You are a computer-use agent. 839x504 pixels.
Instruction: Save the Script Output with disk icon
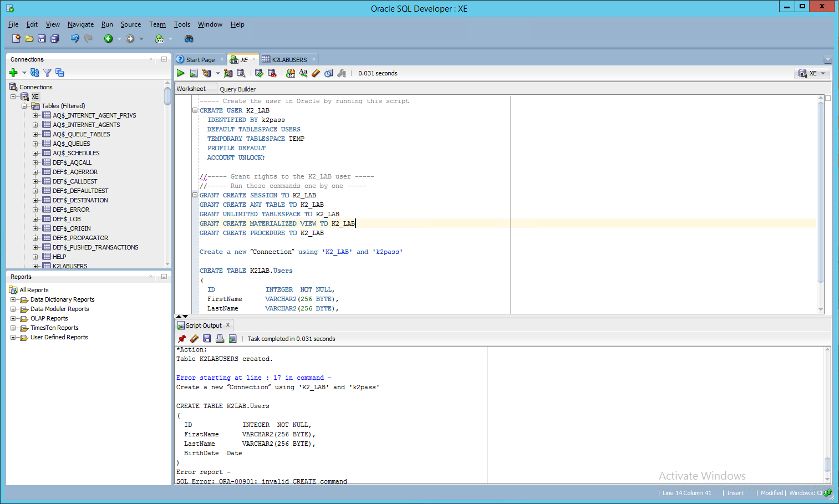(x=207, y=339)
